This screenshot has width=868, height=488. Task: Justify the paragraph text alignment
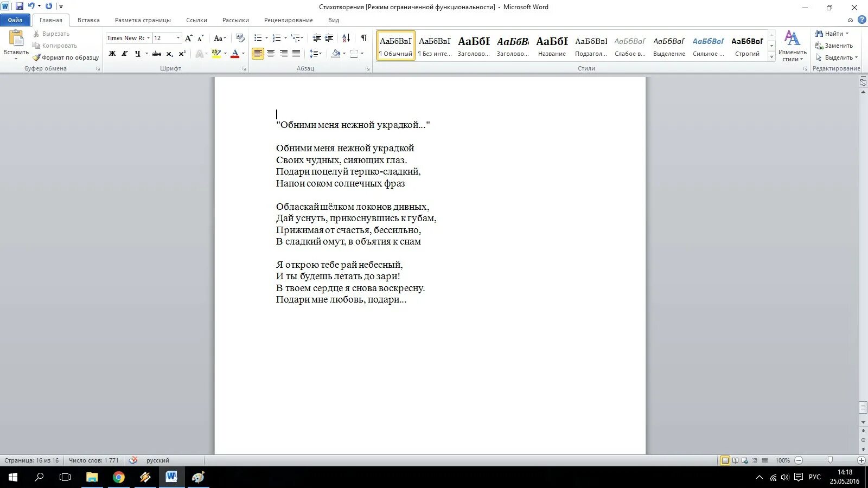[x=296, y=54]
